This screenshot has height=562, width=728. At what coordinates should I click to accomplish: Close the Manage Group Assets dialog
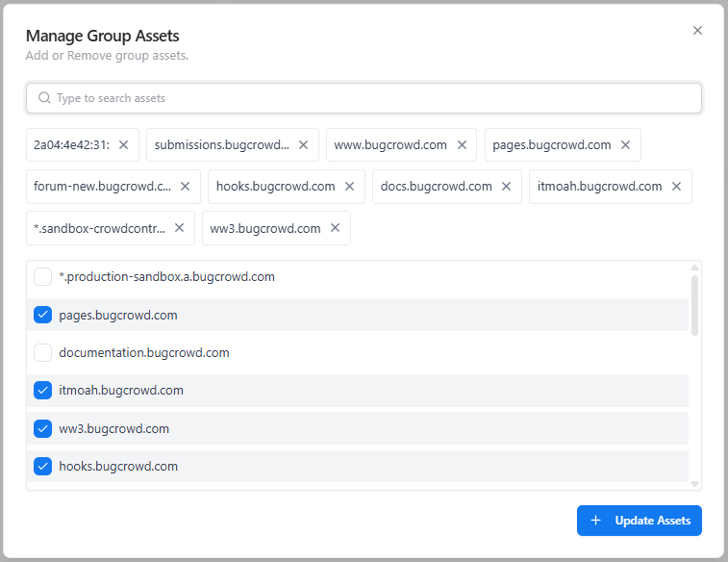pos(697,30)
